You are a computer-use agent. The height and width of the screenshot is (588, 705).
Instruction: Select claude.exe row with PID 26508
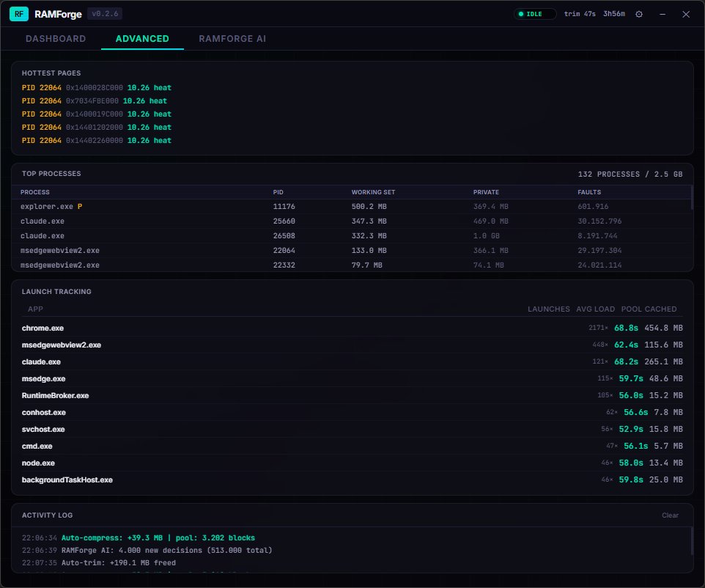351,236
